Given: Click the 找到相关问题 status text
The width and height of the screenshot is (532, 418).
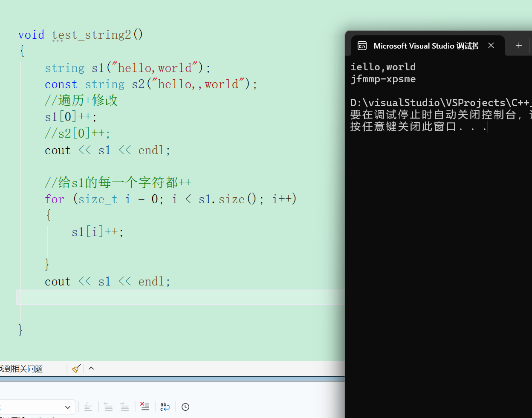Looking at the screenshot, I should [21, 369].
